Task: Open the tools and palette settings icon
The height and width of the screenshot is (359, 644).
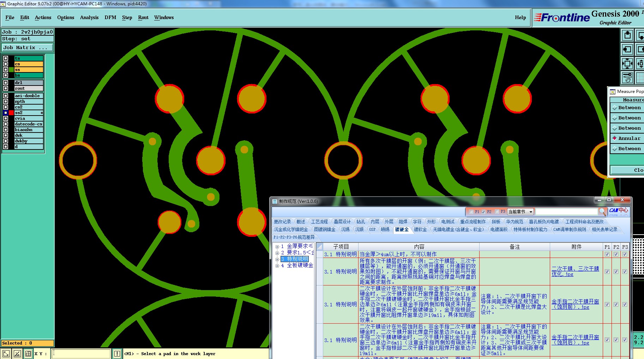Action: (x=627, y=78)
